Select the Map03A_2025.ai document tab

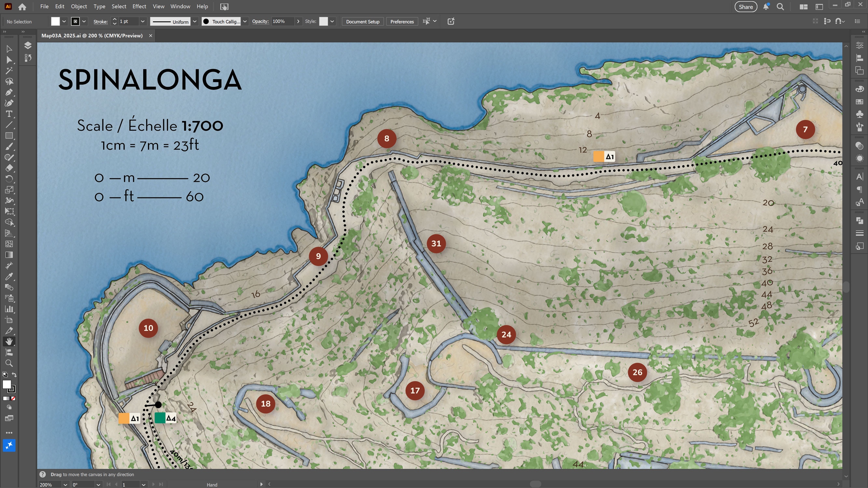(91, 35)
